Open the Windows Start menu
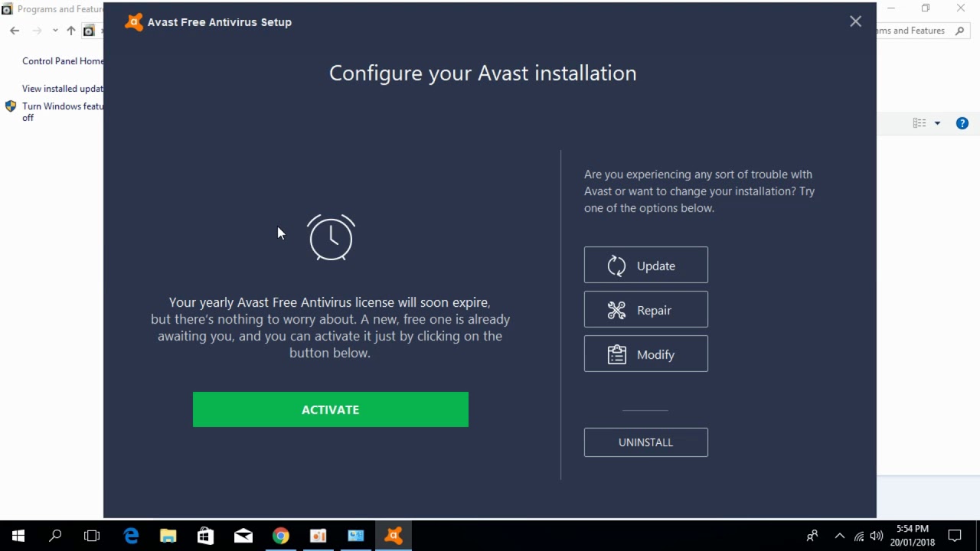The image size is (980, 551). pyautogui.click(x=18, y=536)
